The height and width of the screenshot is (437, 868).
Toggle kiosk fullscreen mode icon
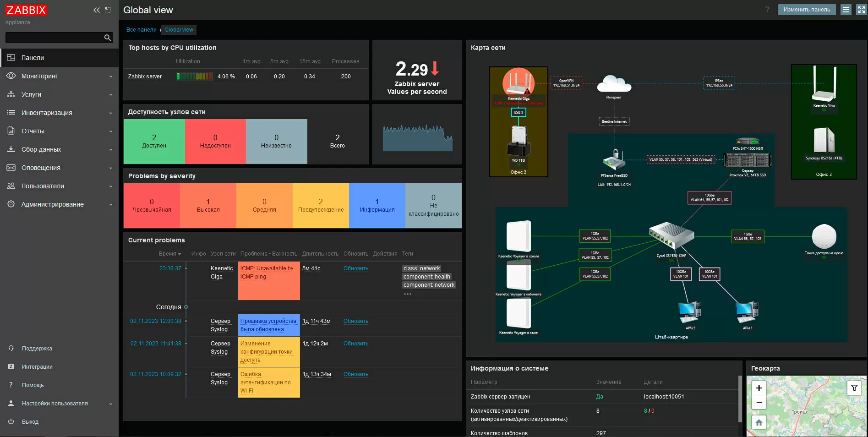click(861, 10)
